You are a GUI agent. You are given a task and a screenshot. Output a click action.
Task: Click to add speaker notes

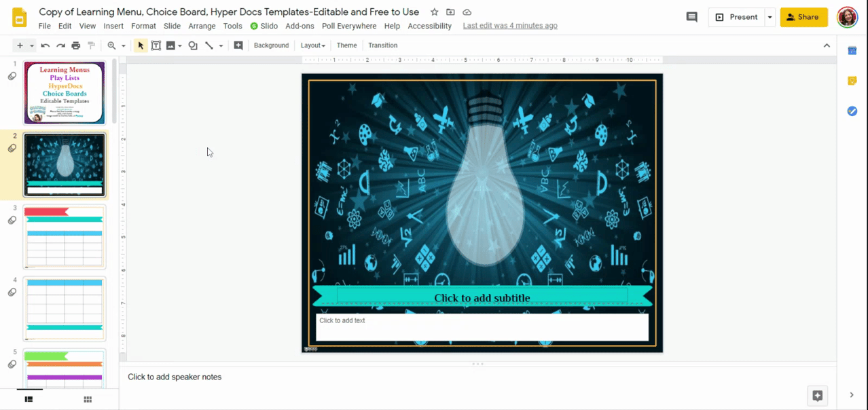[175, 377]
